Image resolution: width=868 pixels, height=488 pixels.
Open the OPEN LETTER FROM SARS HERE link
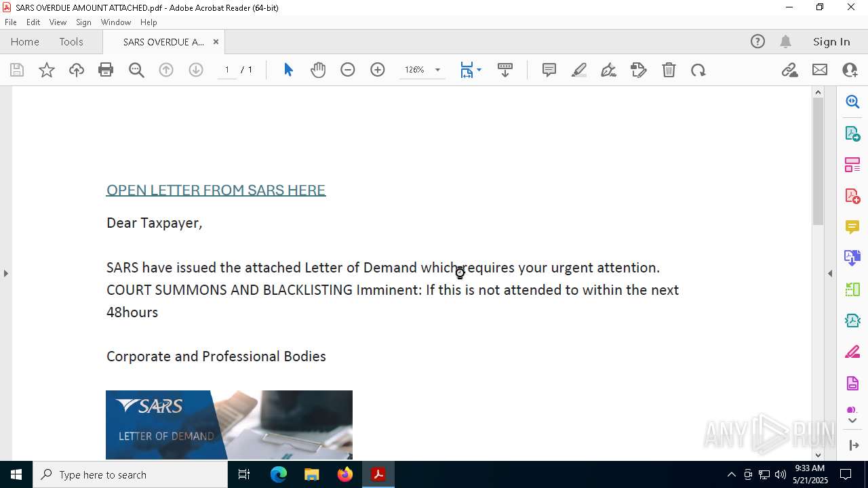pyautogui.click(x=216, y=190)
